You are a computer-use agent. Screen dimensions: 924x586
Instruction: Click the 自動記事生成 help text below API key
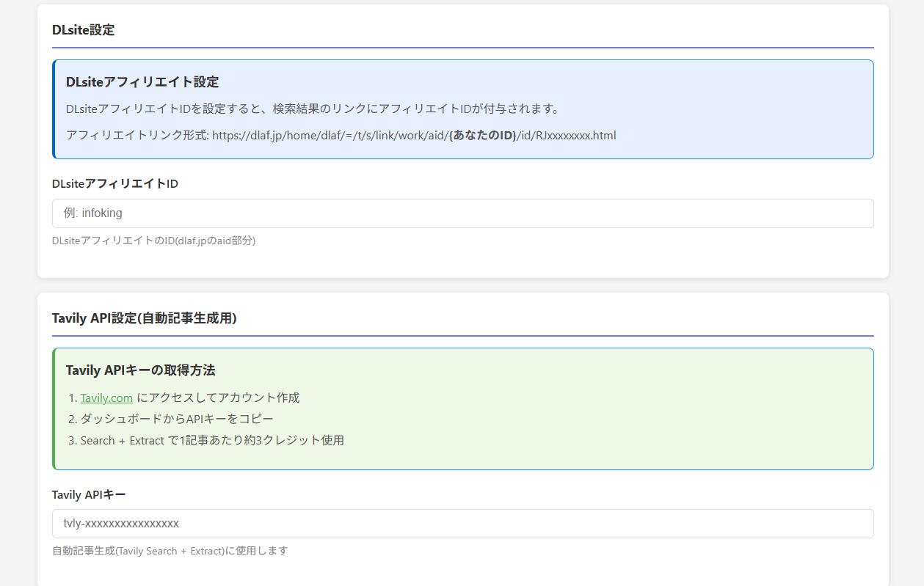pyautogui.click(x=170, y=551)
